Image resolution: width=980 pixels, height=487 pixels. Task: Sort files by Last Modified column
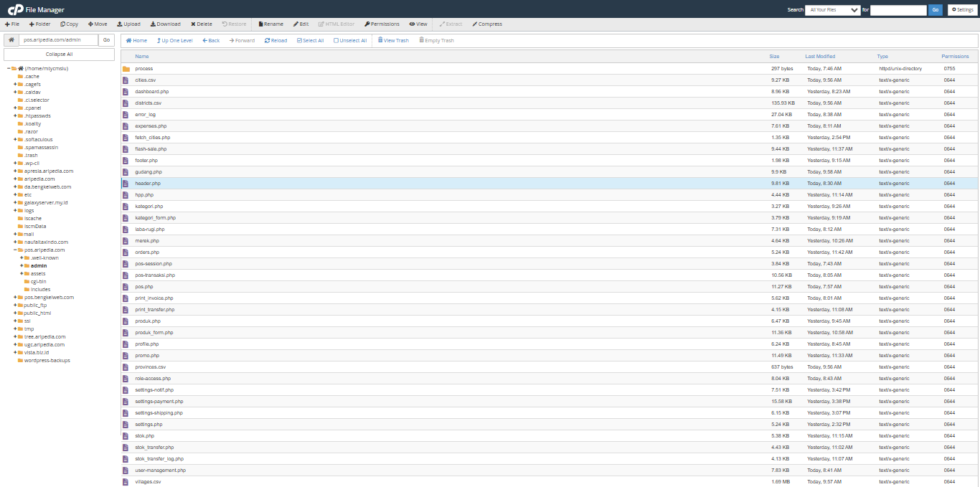(820, 56)
